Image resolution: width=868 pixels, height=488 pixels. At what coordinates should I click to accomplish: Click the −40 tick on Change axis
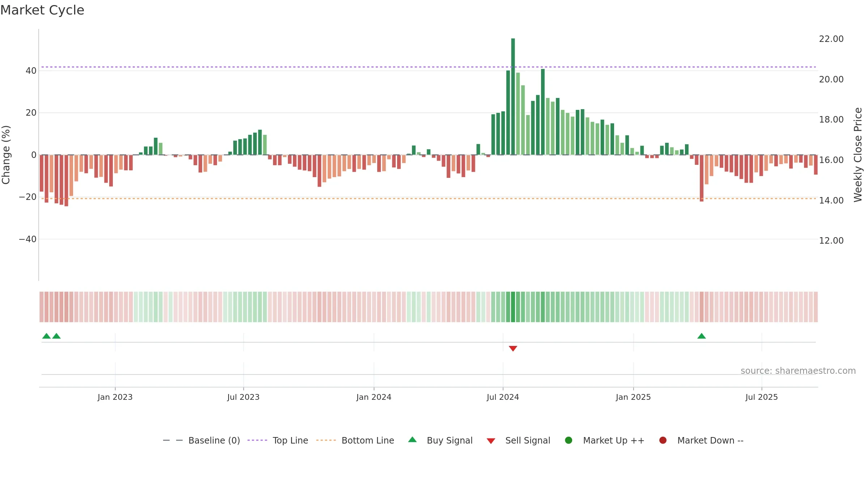point(28,239)
